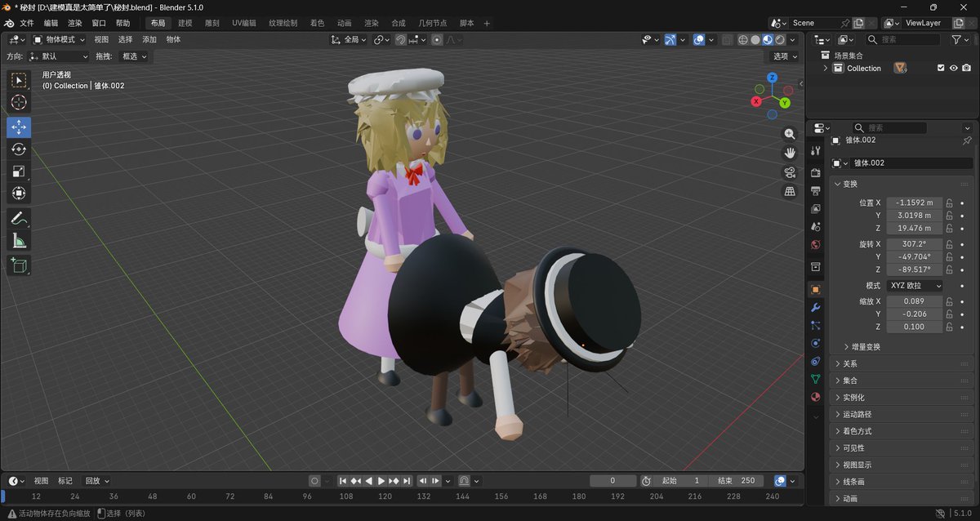Switch perspective/orthographic grid icon
The width and height of the screenshot is (980, 521).
pyautogui.click(x=790, y=191)
